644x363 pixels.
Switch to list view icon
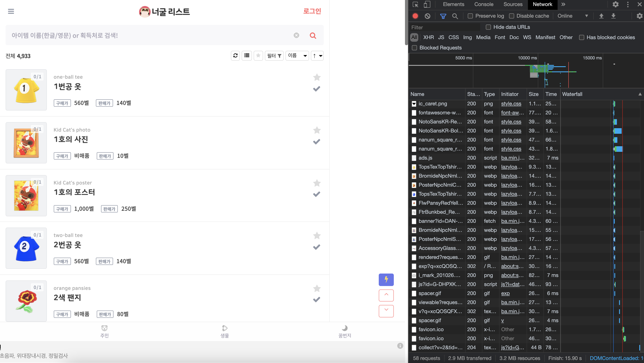[247, 55]
